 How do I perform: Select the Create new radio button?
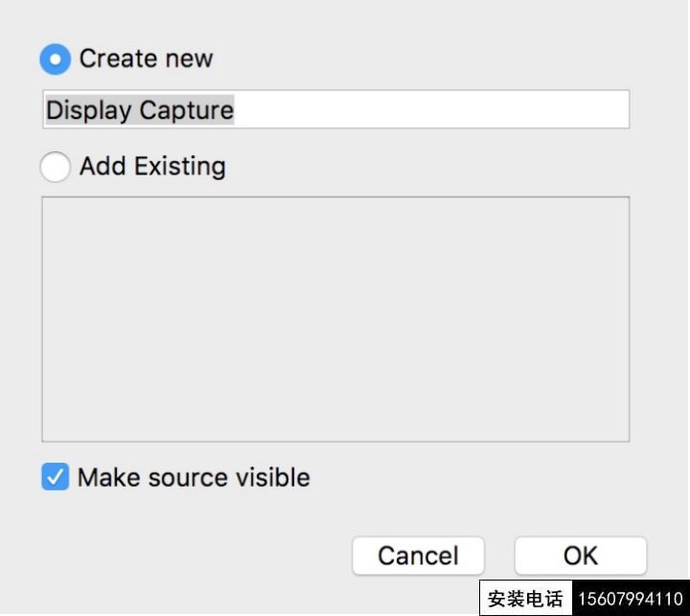(x=55, y=59)
